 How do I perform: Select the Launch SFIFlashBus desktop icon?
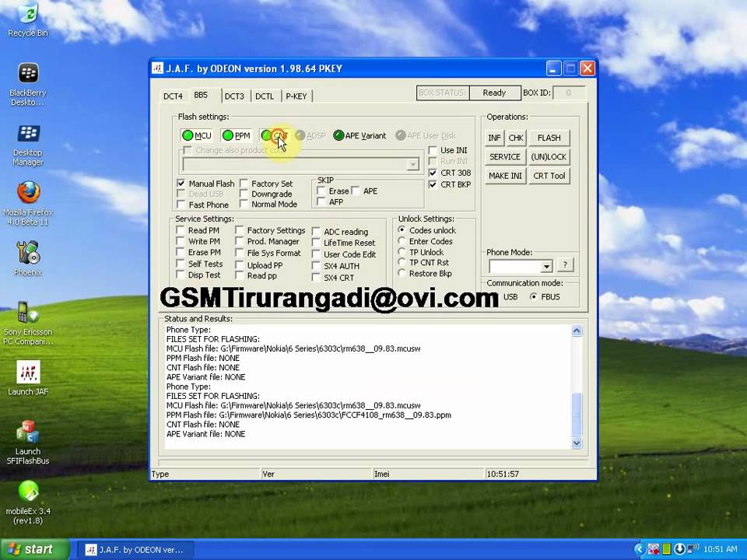tap(28, 442)
